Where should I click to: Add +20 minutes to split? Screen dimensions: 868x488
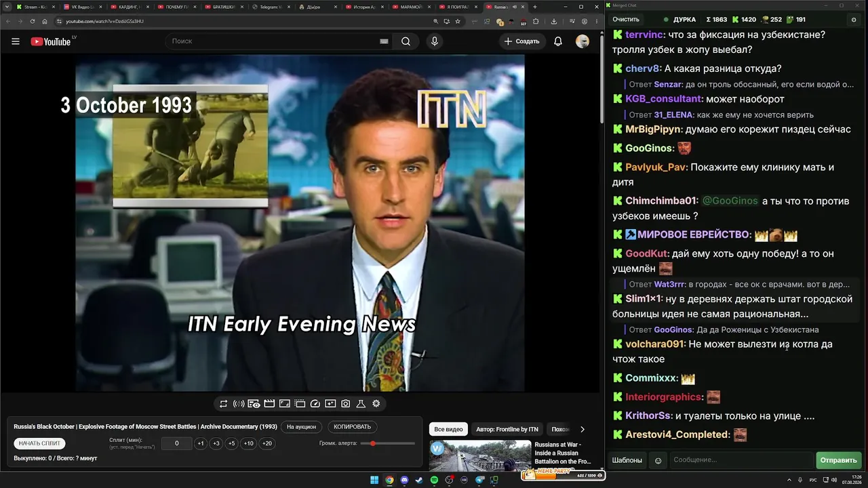pos(267,443)
